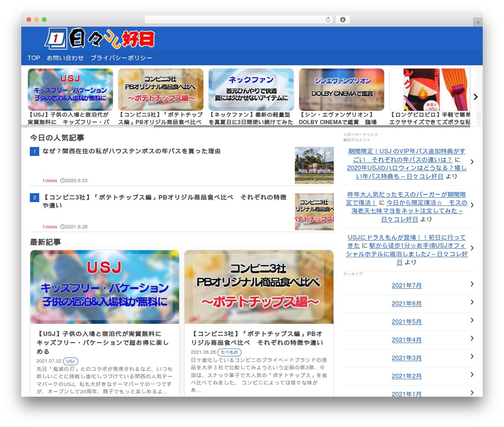
Task: Open 2021年3月 archive
Action: click(407, 358)
